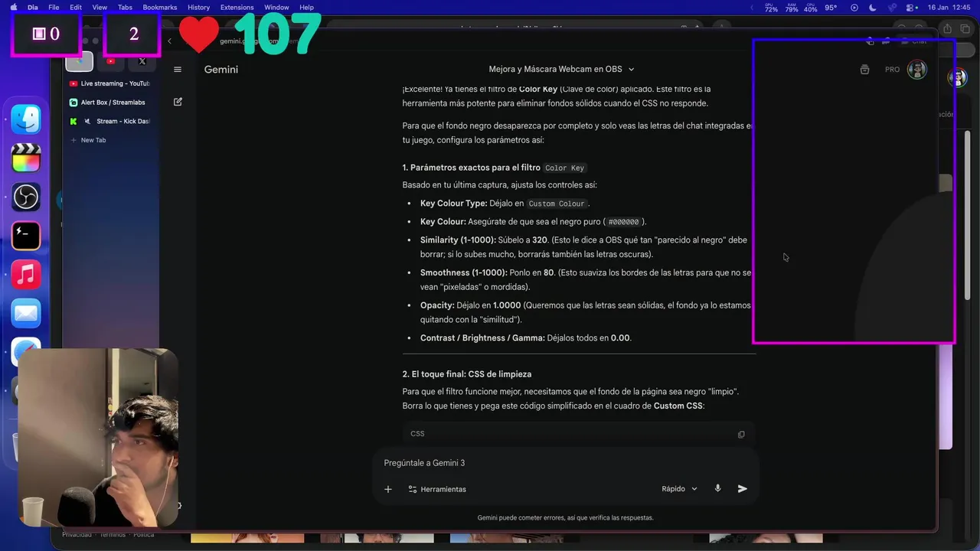980x551 pixels.
Task: Launch Final Cut Pro from the Dock
Action: [26, 158]
